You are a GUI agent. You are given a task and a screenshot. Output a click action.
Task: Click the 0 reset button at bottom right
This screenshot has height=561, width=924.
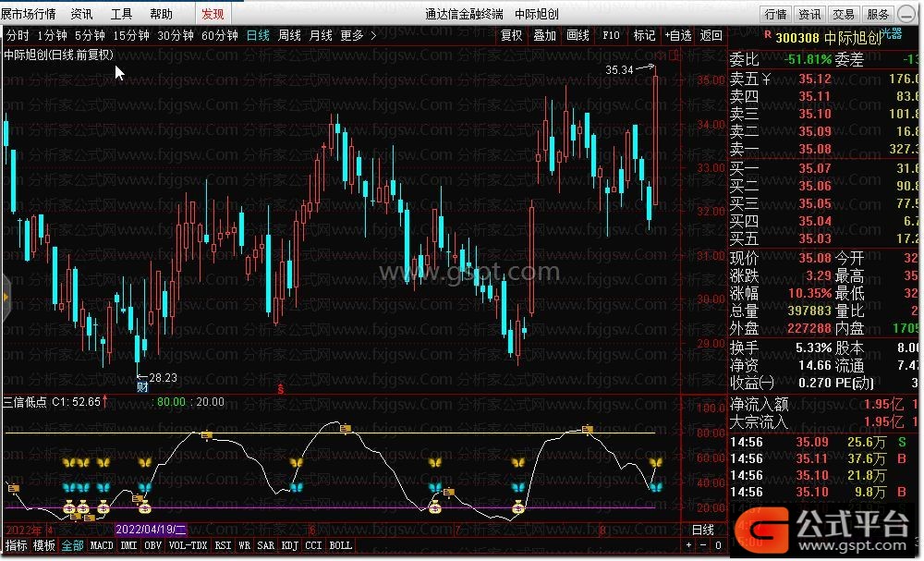718,545
